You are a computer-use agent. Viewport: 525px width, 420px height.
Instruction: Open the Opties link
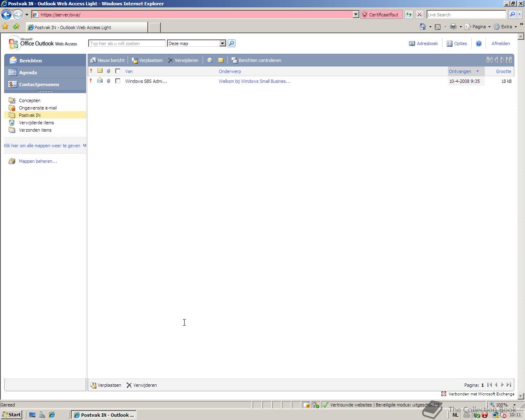pos(457,43)
